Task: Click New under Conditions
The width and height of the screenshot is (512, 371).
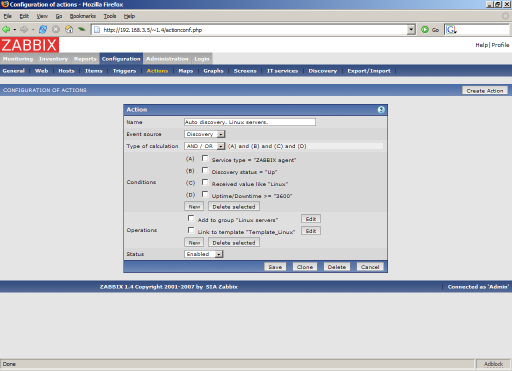Action: pos(194,206)
